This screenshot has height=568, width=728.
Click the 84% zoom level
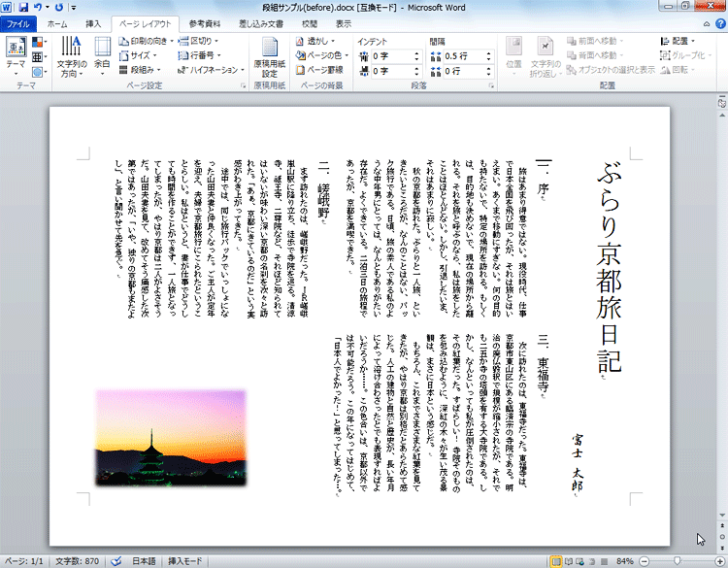pyautogui.click(x=624, y=561)
